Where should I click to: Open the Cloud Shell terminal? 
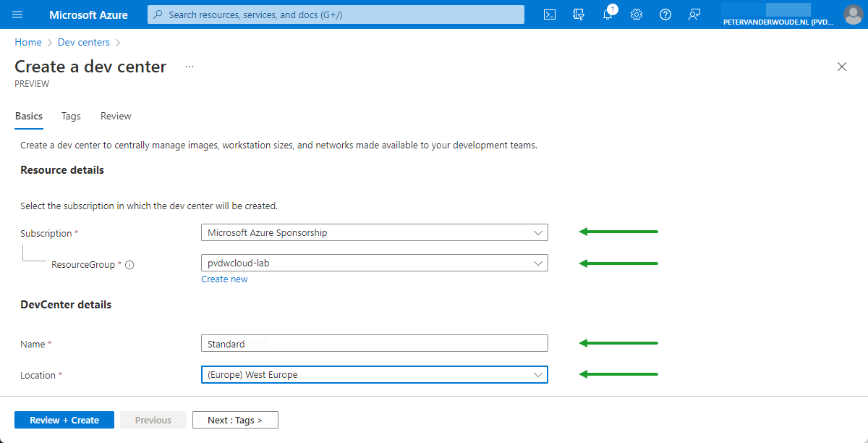[x=549, y=14]
